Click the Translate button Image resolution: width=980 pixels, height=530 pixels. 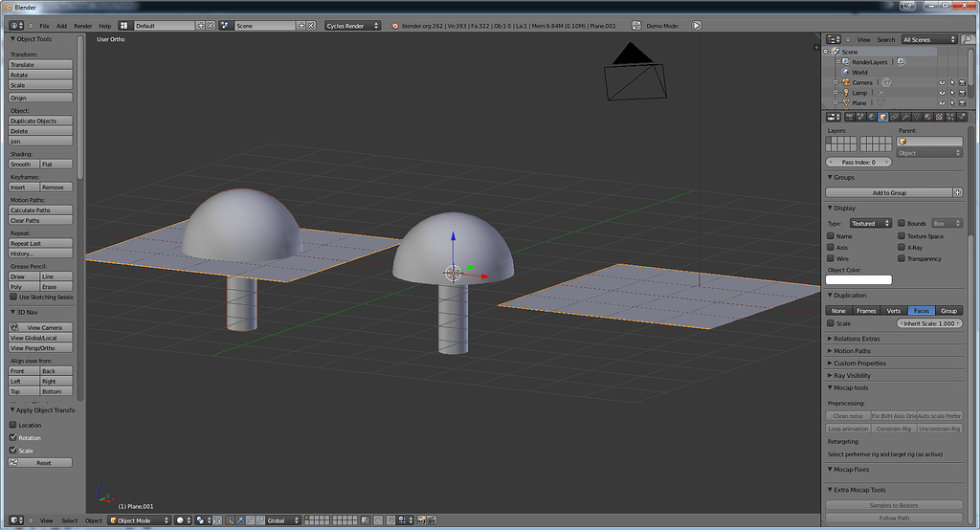40,64
